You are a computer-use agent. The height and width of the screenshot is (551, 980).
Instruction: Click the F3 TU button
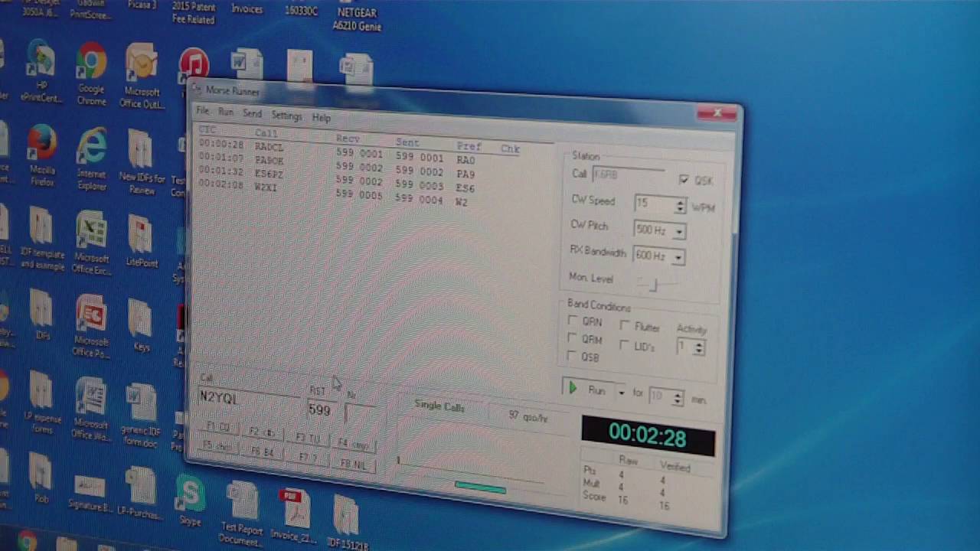pos(308,438)
